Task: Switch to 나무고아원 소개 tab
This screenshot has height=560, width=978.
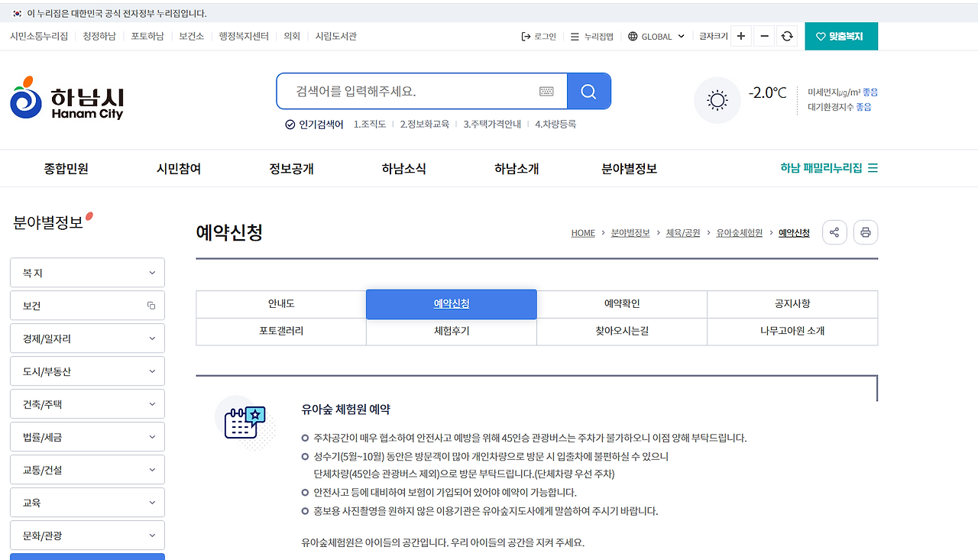Action: (792, 332)
